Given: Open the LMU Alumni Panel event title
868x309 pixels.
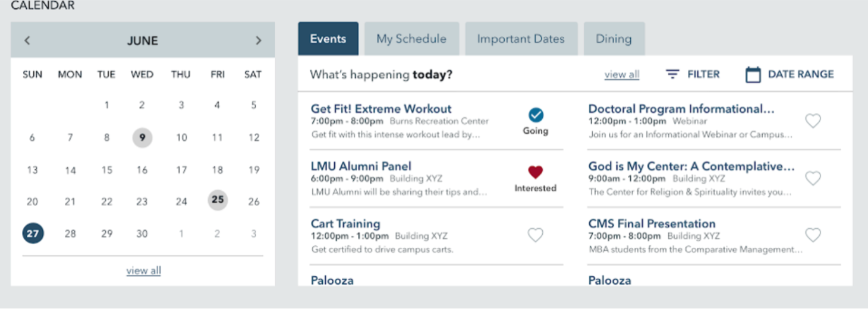Looking at the screenshot, I should (x=361, y=166).
